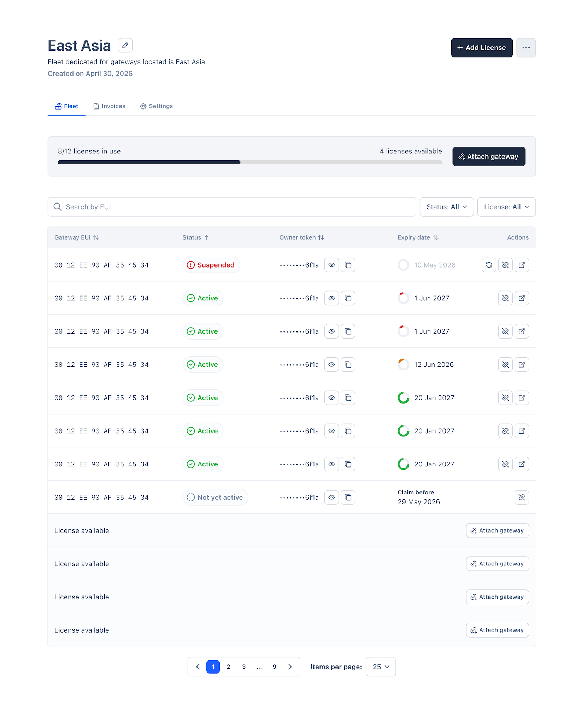Viewport: 576px width, 728px height.
Task: Click the grey expiry ring beside 10 May 2026
Action: [403, 265]
